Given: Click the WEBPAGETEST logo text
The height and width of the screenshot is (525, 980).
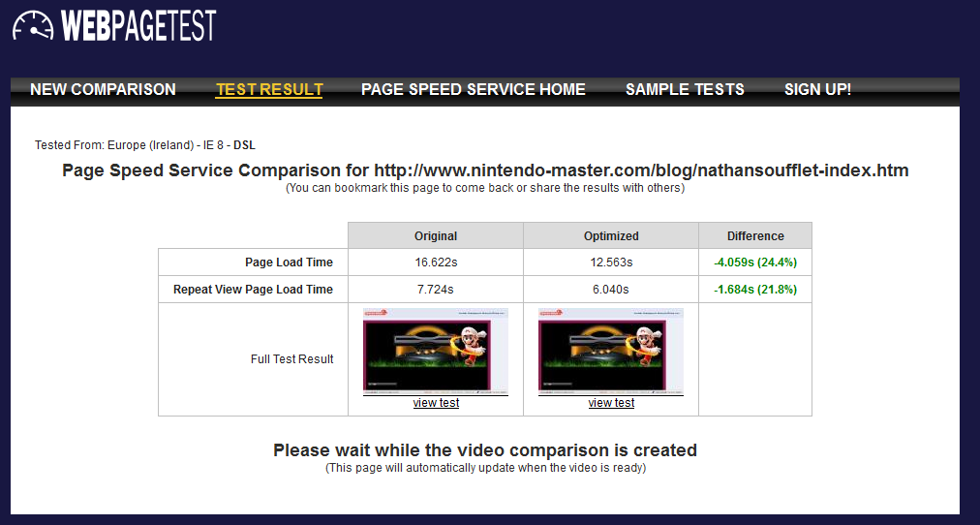Looking at the screenshot, I should 138,26.
